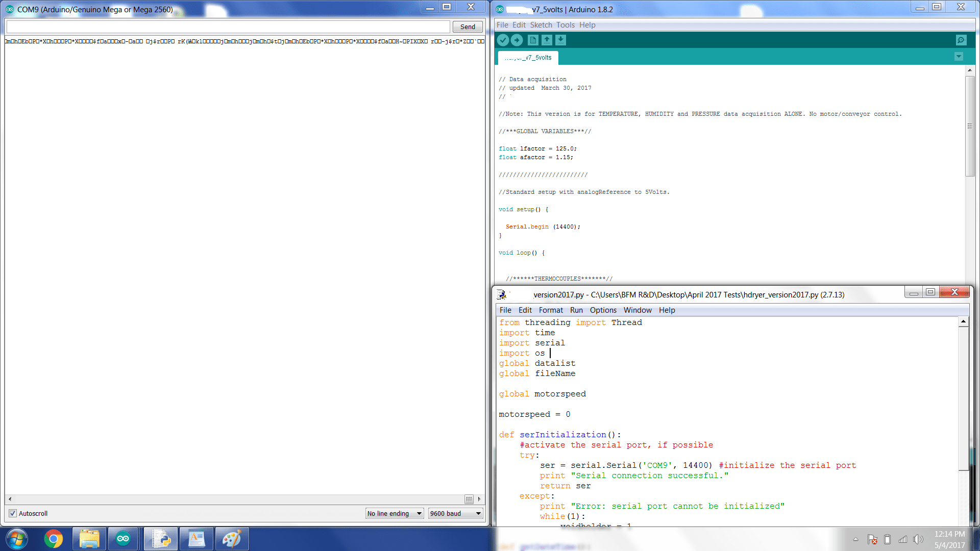Click the Arduino Upload arrow button
This screenshot has height=551, width=980.
(517, 40)
